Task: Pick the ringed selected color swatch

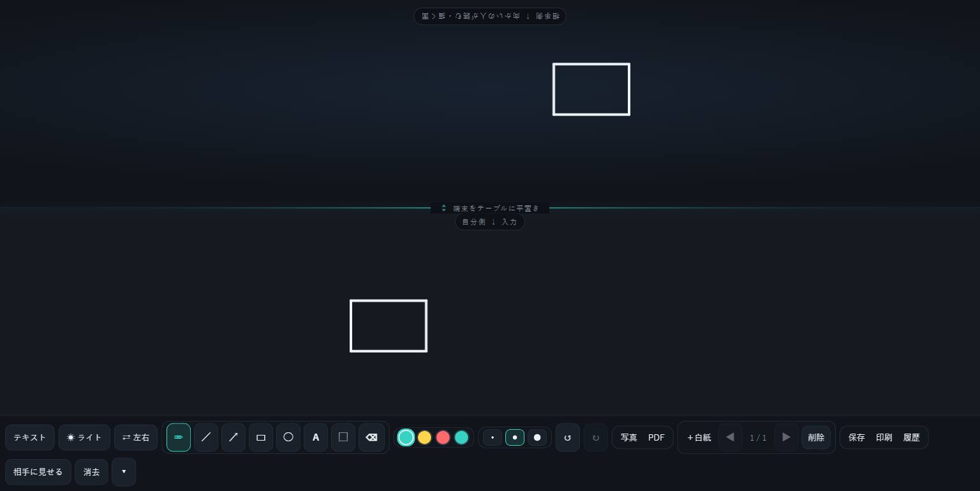Action: pyautogui.click(x=406, y=437)
